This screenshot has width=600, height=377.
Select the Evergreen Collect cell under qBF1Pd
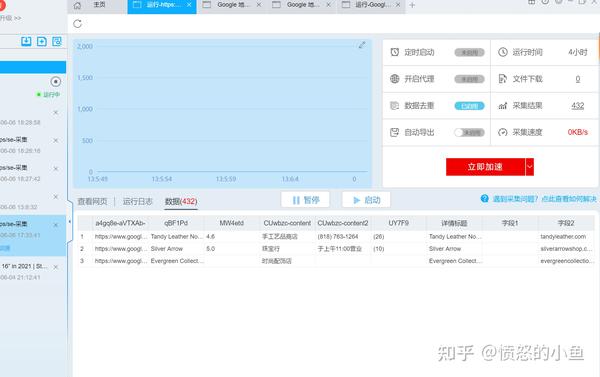click(176, 261)
